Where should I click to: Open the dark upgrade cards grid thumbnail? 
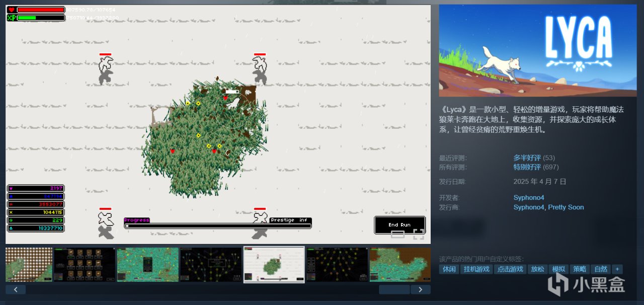pyautogui.click(x=85, y=264)
